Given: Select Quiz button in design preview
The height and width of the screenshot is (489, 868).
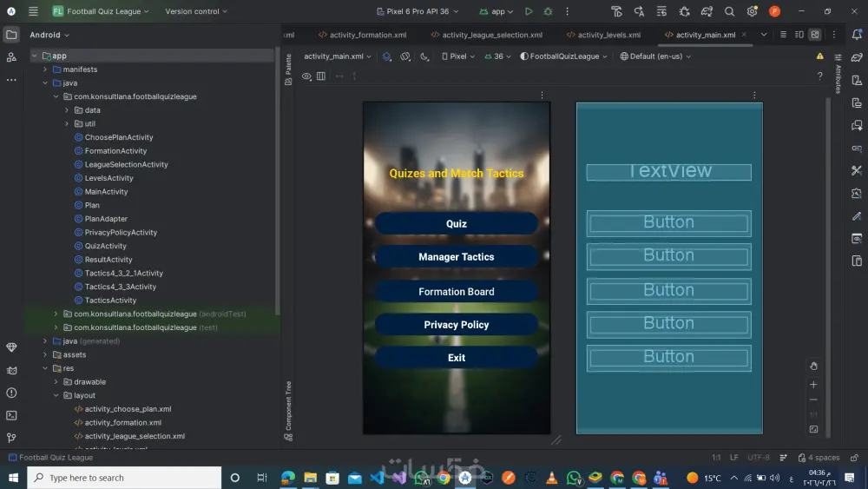Looking at the screenshot, I should (x=457, y=223).
